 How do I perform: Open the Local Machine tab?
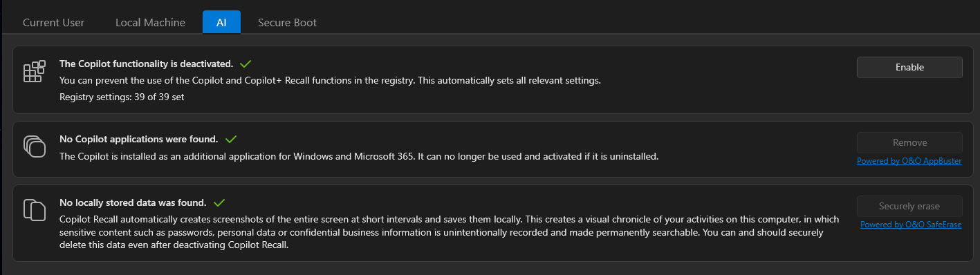point(150,22)
